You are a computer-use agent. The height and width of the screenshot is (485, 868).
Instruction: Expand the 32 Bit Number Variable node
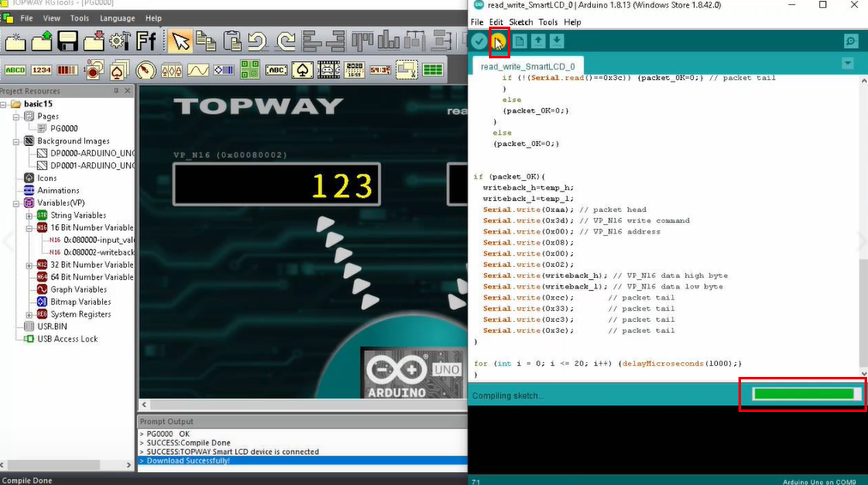(x=29, y=265)
